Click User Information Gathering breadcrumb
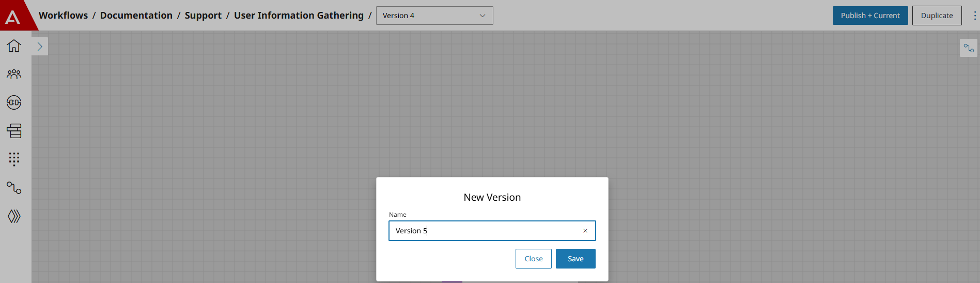Screen dimensions: 980x283 click(299, 16)
